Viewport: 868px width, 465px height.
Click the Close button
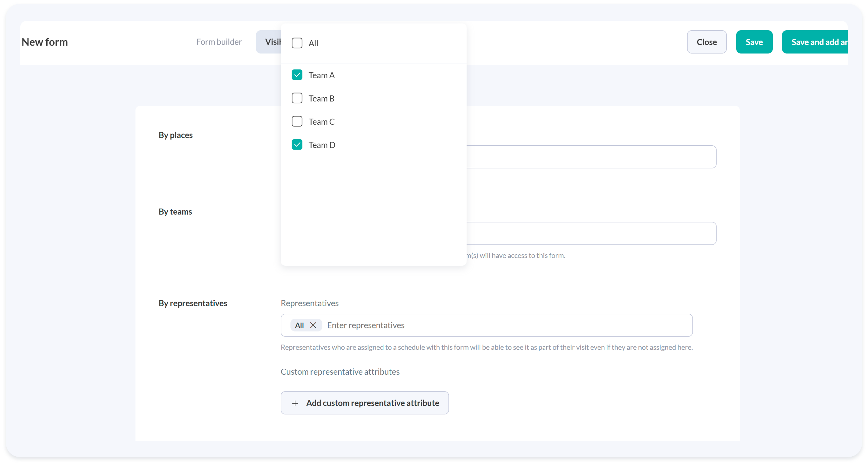(706, 42)
